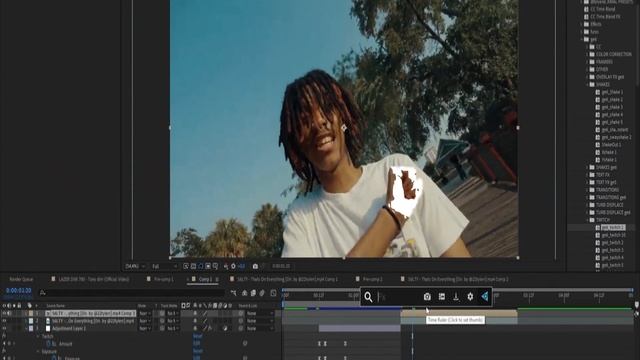The width and height of the screenshot is (640, 360).
Task: Click the list view icon next to the camera icon in the floating popup bar
Action: coord(442,297)
